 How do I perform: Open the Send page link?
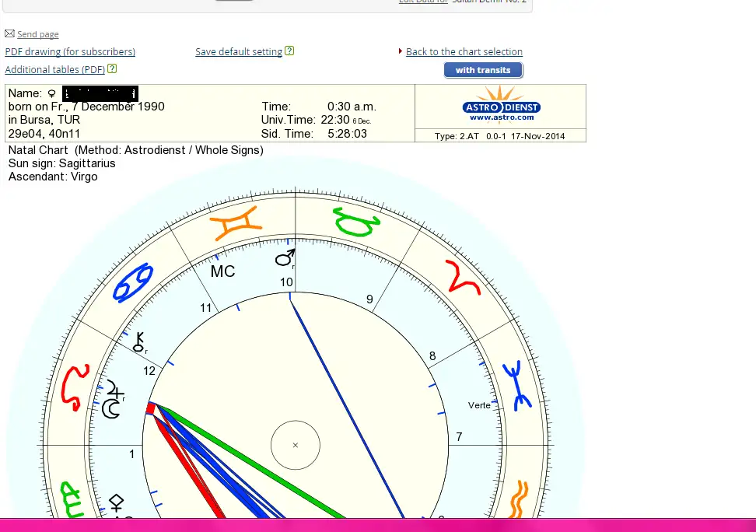(x=37, y=34)
